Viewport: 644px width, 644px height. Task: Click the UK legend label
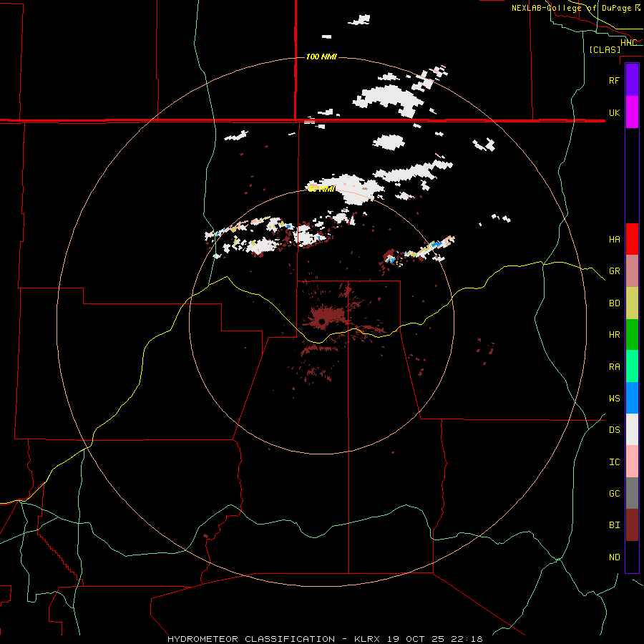614,112
